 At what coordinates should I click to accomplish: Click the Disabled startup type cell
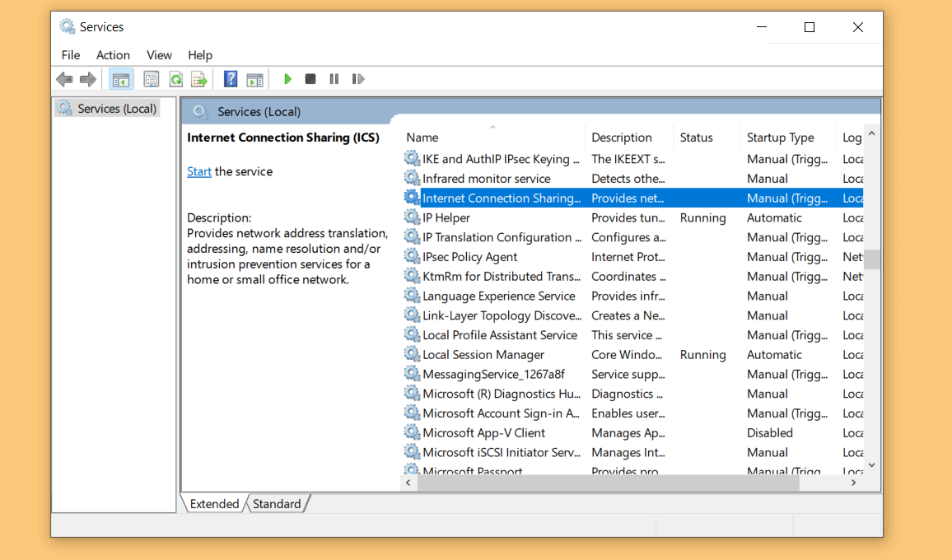tap(770, 432)
